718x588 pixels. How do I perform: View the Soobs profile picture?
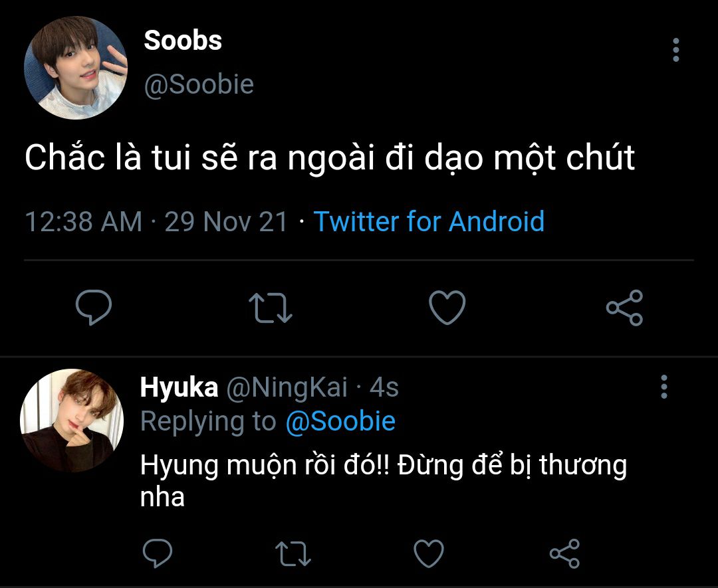pyautogui.click(x=76, y=68)
